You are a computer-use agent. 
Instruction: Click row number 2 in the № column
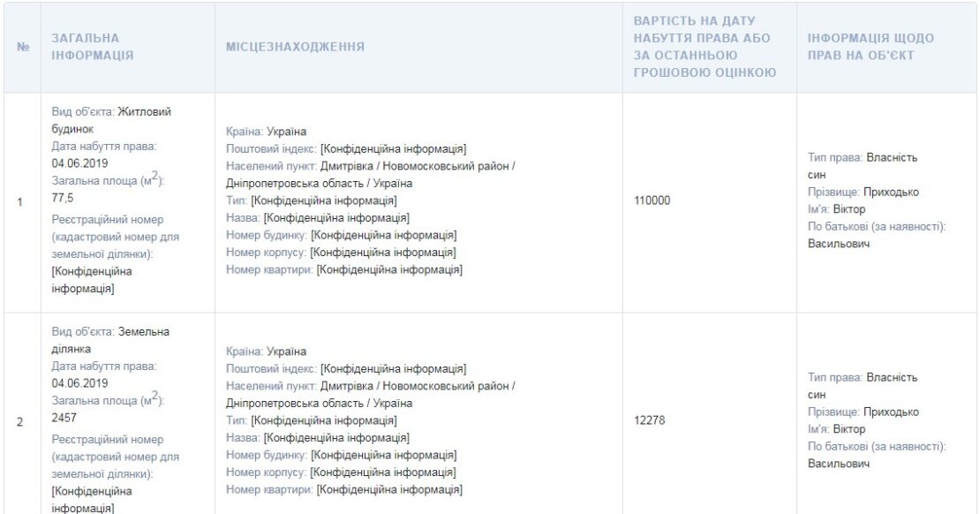coord(20,421)
